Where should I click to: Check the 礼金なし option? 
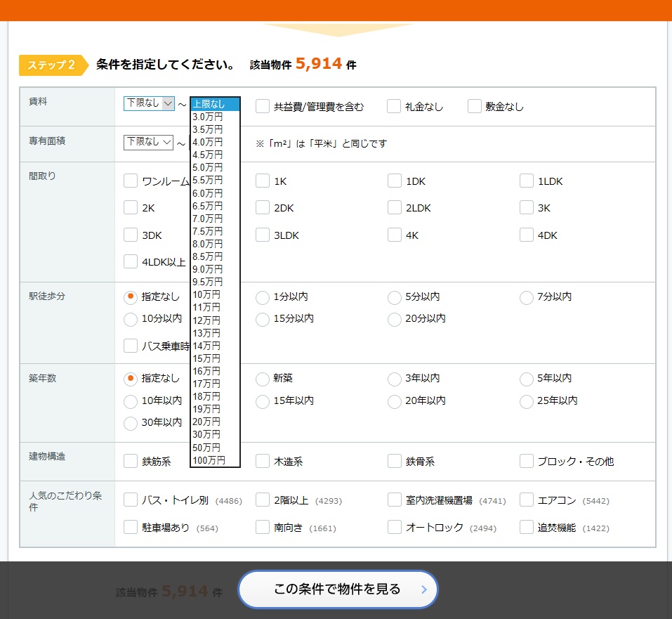click(394, 107)
